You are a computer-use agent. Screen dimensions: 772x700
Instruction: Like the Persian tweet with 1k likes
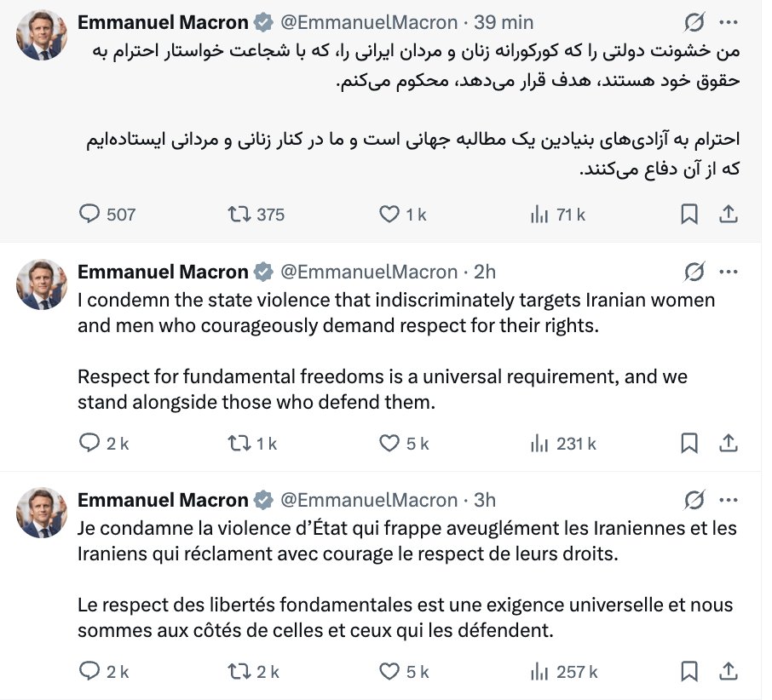[389, 215]
